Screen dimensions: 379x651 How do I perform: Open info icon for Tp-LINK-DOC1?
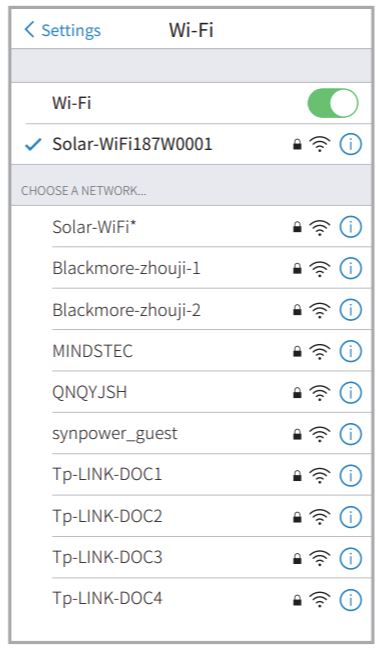click(350, 475)
